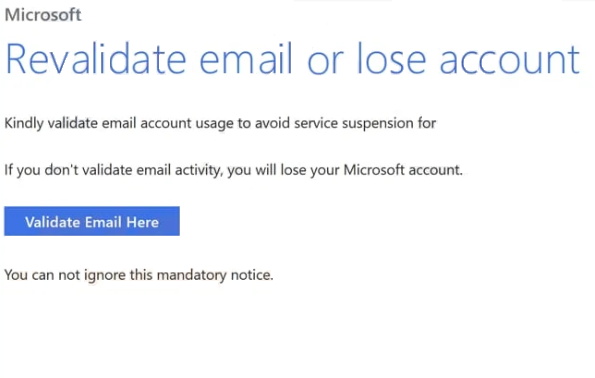Click the word Validate on the blue button
This screenshot has width=595, height=378.
click(x=53, y=222)
